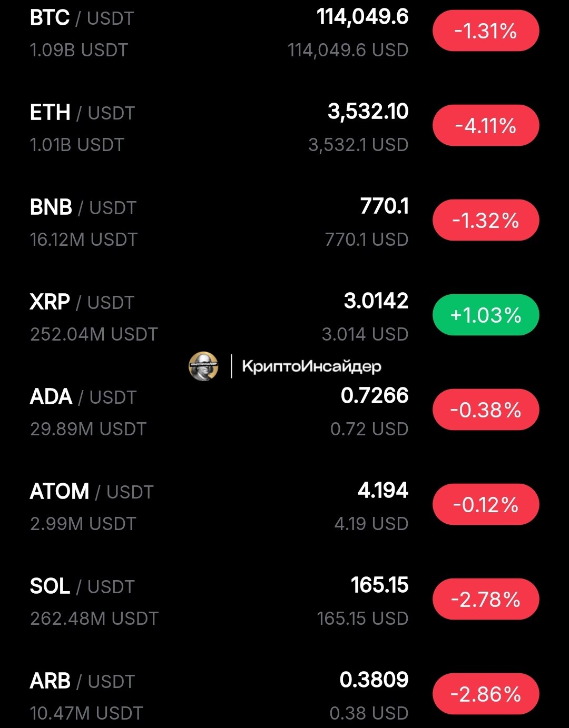Tap the -2.78% SOL change badge
Screen dimensions: 569x728
(x=486, y=600)
